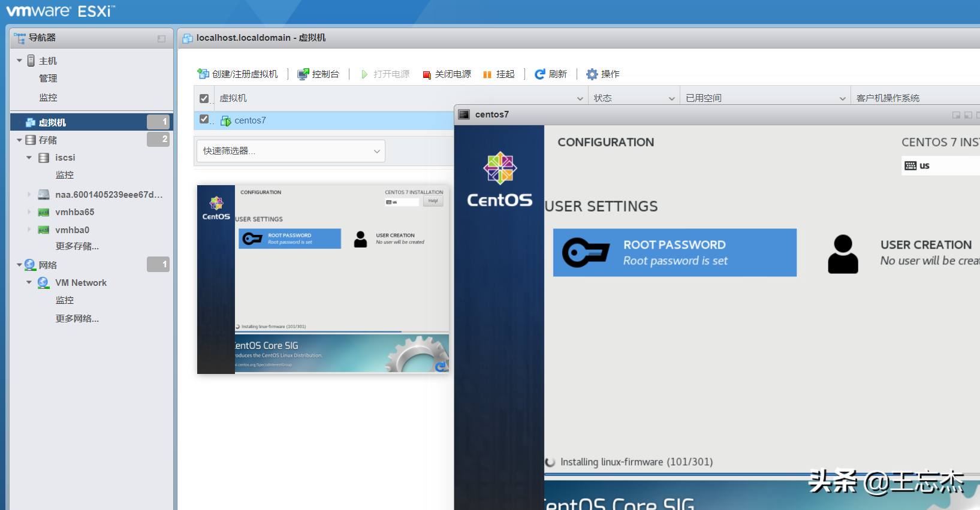Click the centos7 console window title icon
Image resolution: width=980 pixels, height=510 pixels.
(464, 114)
